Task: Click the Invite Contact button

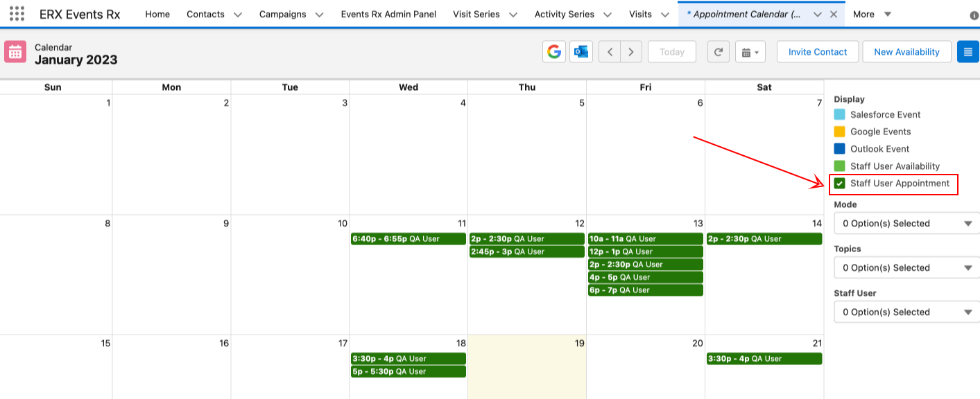Action: click(817, 52)
